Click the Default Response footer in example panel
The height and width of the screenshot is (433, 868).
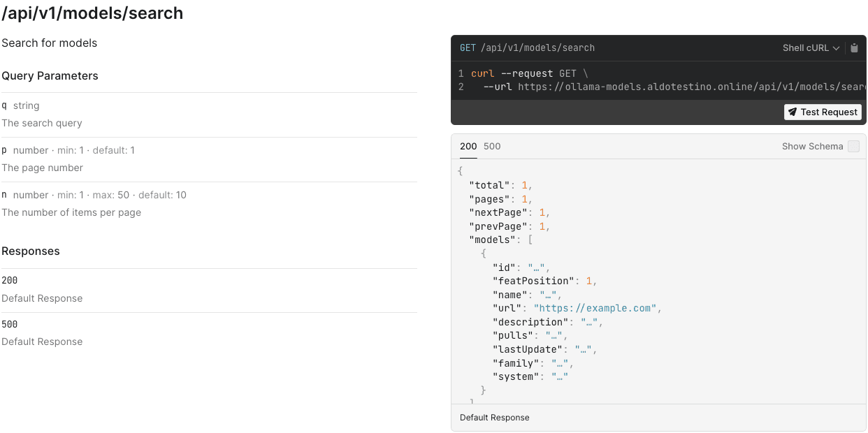coord(494,418)
